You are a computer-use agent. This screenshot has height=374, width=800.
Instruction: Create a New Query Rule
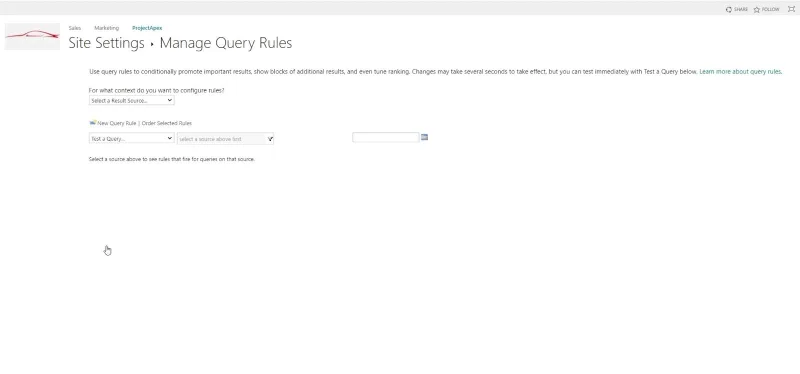coord(117,123)
